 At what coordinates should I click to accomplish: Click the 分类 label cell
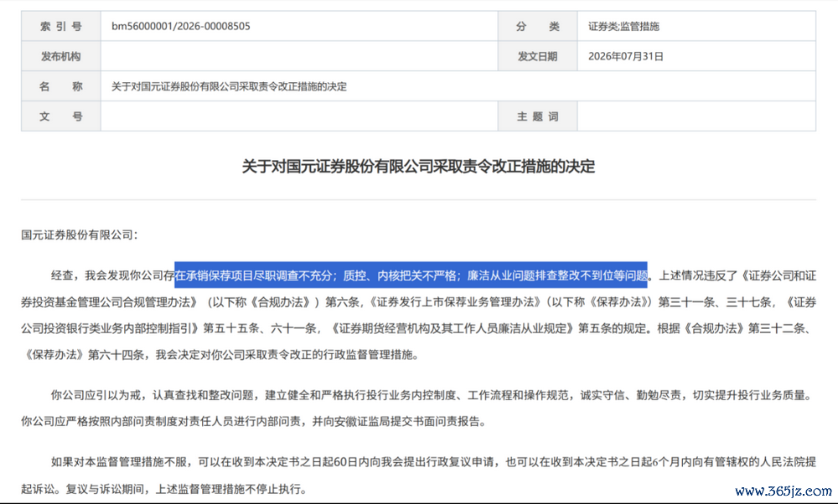[538, 26]
